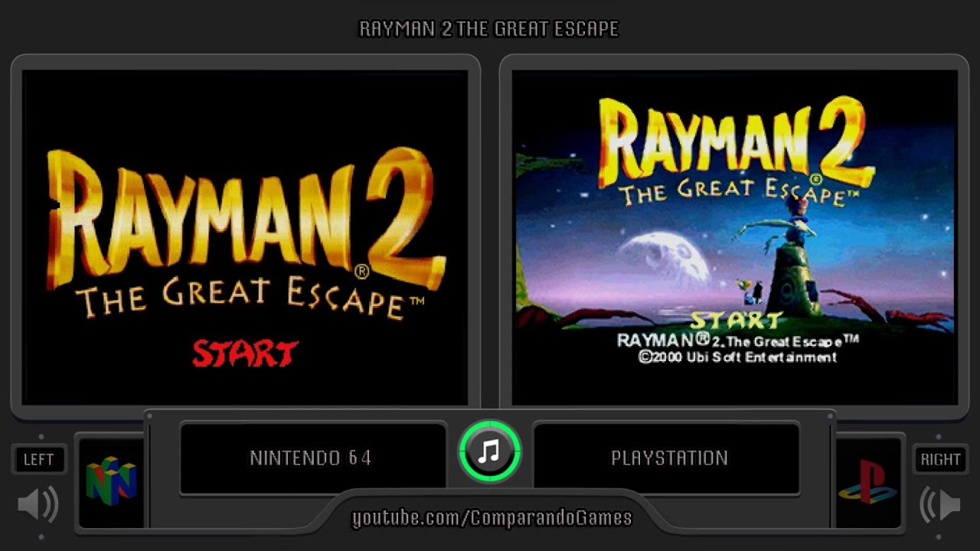Screen dimensions: 980x551
Task: Click the green music note icon
Action: tap(490, 452)
